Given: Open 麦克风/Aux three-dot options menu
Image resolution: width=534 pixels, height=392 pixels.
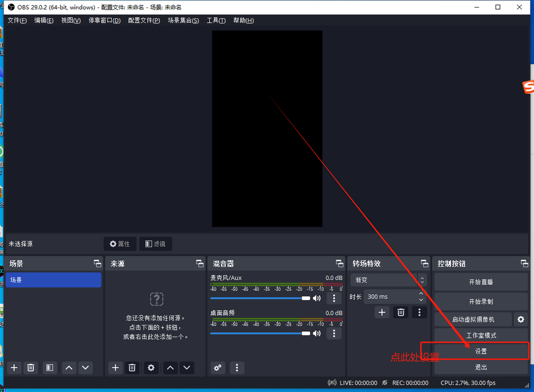Looking at the screenshot, I should 334,298.
